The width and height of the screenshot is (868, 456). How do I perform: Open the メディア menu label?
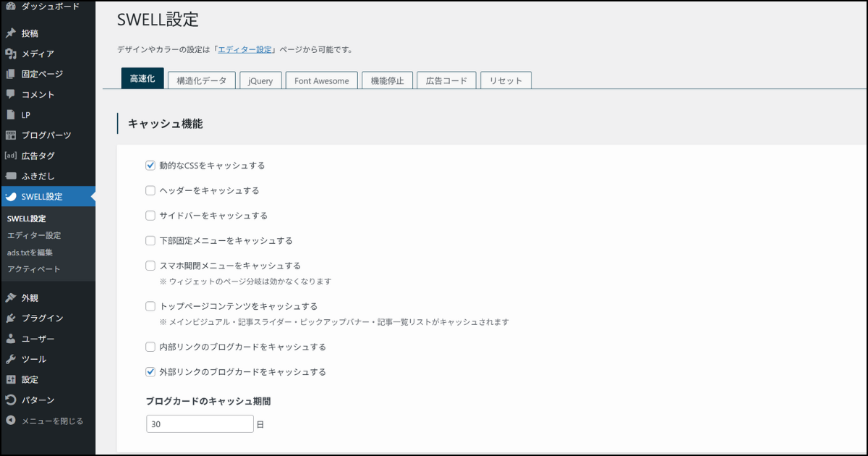[38, 54]
